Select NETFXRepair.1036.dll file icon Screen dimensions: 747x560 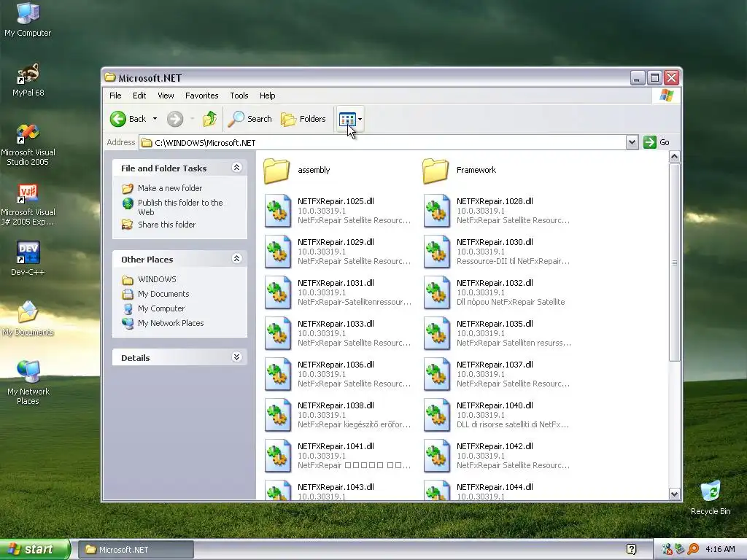point(278,374)
